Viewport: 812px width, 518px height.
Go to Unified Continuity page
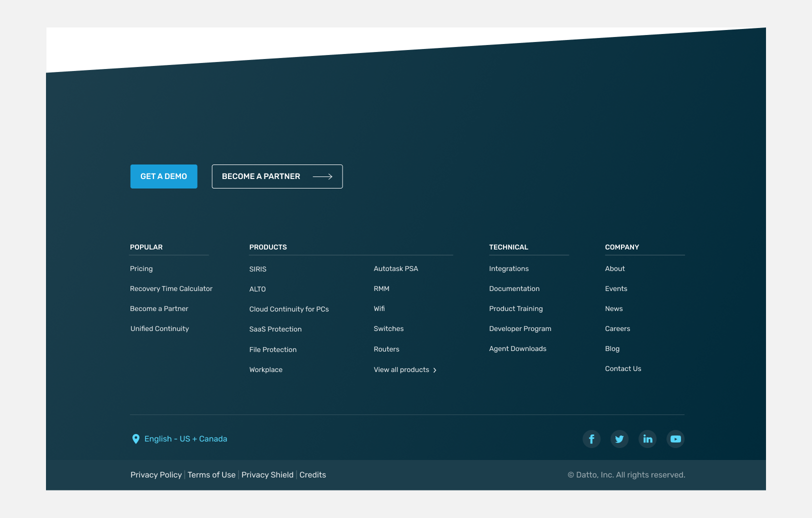pos(159,328)
